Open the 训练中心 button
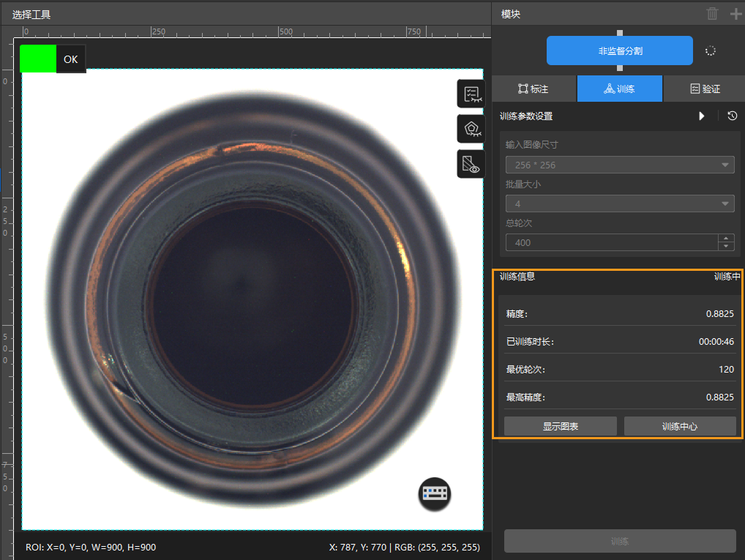Image resolution: width=745 pixels, height=560 pixels. click(680, 427)
